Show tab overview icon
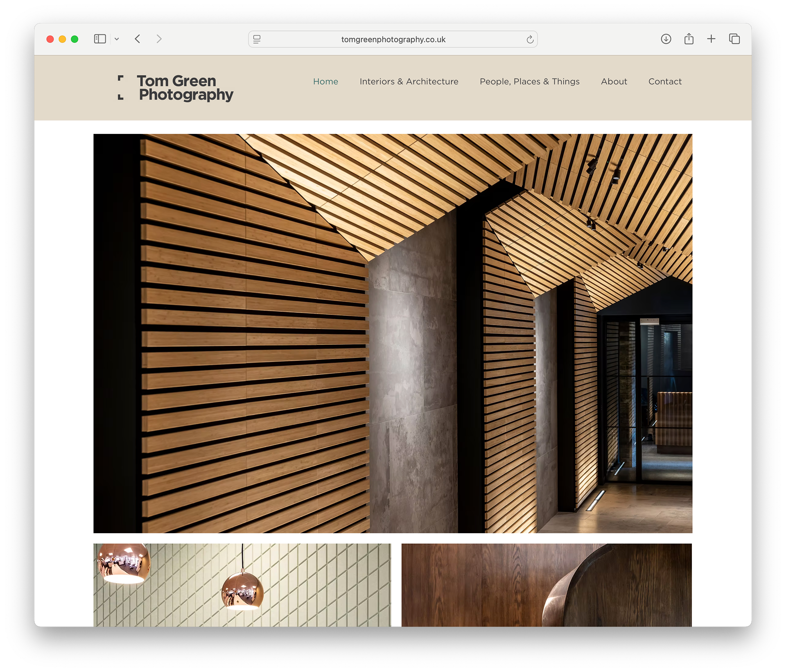The height and width of the screenshot is (672, 786). tap(734, 39)
